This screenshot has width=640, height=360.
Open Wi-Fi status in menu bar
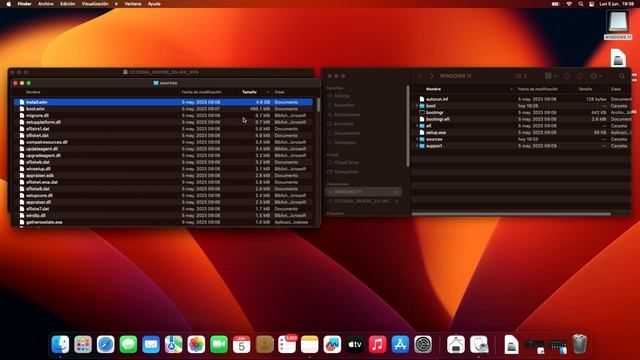pyautogui.click(x=569, y=4)
